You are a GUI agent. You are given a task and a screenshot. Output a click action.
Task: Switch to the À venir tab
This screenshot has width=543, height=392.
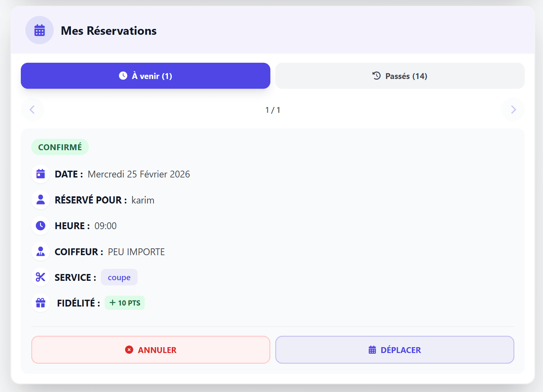pos(145,76)
